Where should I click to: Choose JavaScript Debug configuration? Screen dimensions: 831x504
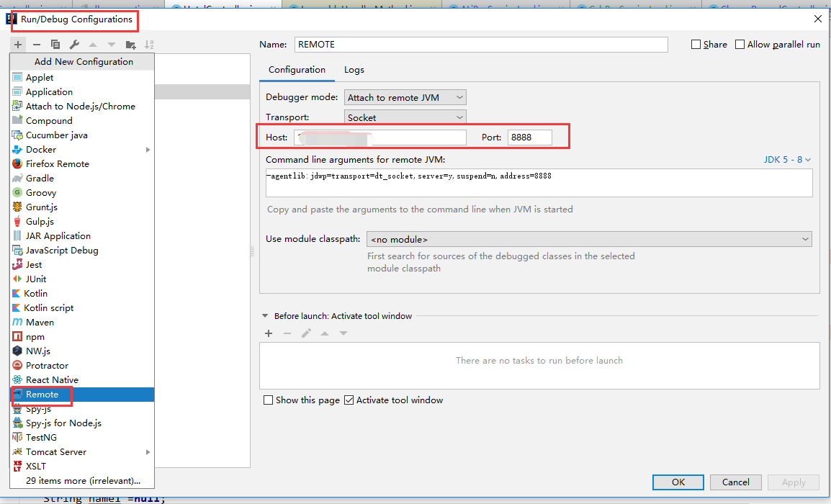pyautogui.click(x=82, y=250)
